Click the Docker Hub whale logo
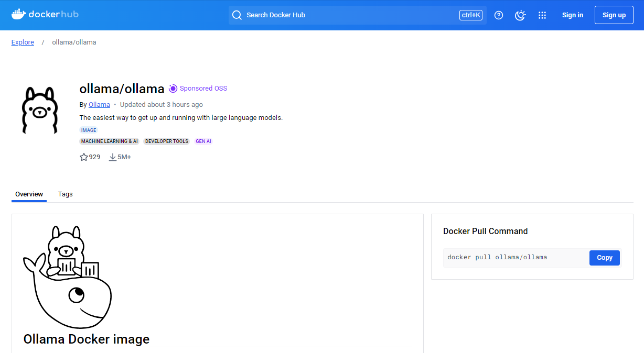644x353 pixels. (x=18, y=14)
